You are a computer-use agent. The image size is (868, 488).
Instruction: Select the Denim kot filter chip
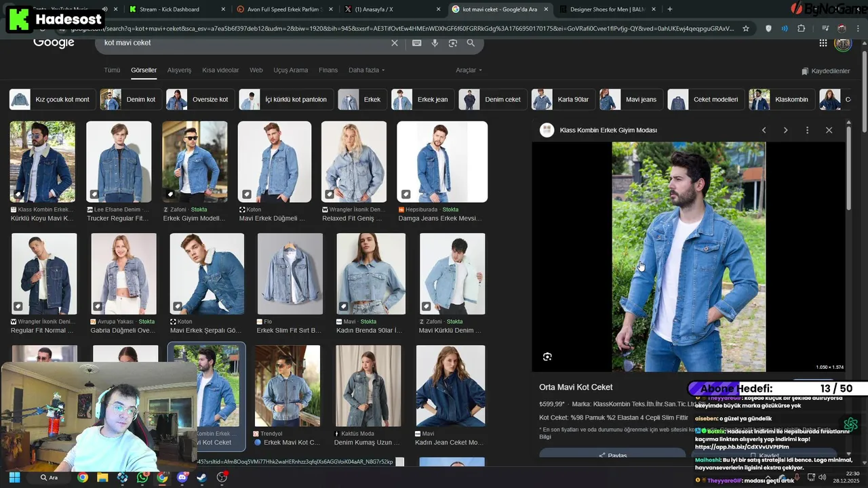[x=132, y=100]
